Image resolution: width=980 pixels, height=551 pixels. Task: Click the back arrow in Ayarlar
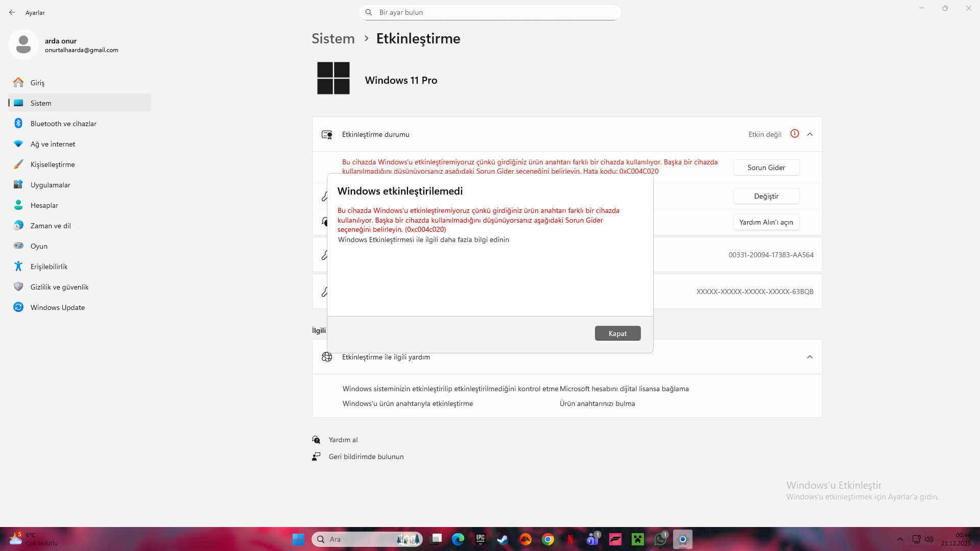(12, 12)
